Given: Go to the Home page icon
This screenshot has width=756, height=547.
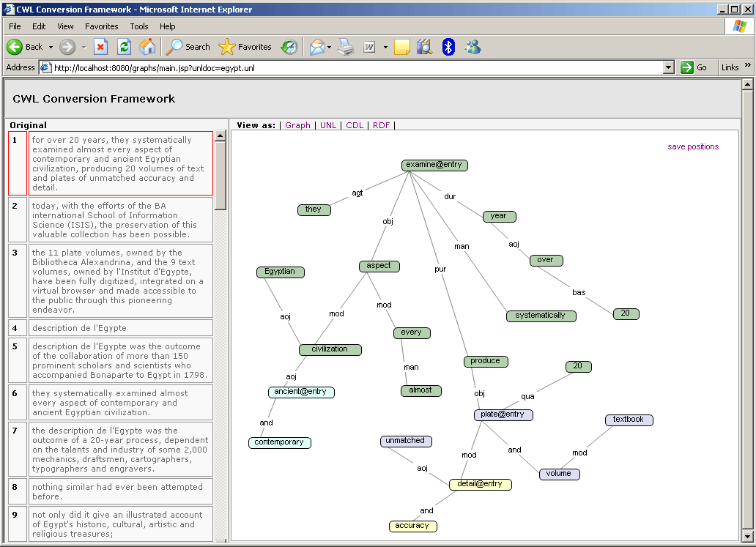Looking at the screenshot, I should 147,47.
